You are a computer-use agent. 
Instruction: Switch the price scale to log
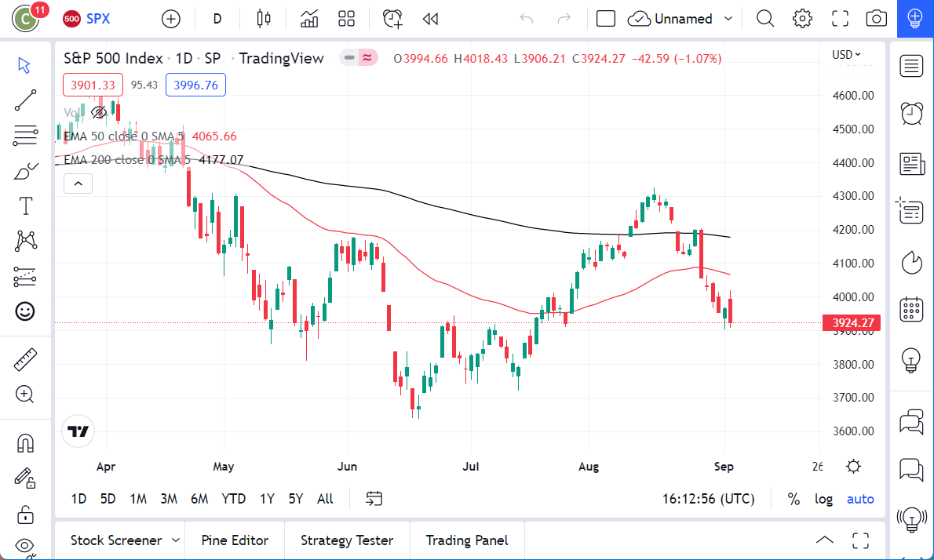(x=823, y=499)
